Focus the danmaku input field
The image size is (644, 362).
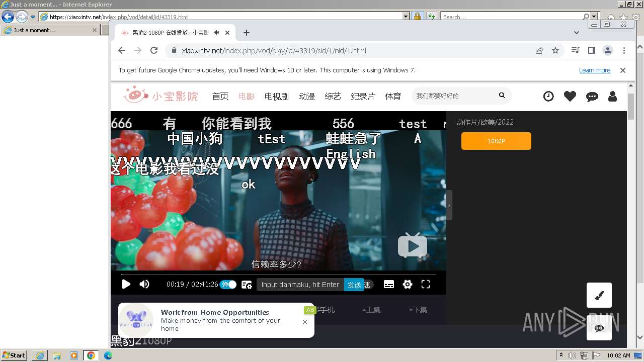coord(300,285)
